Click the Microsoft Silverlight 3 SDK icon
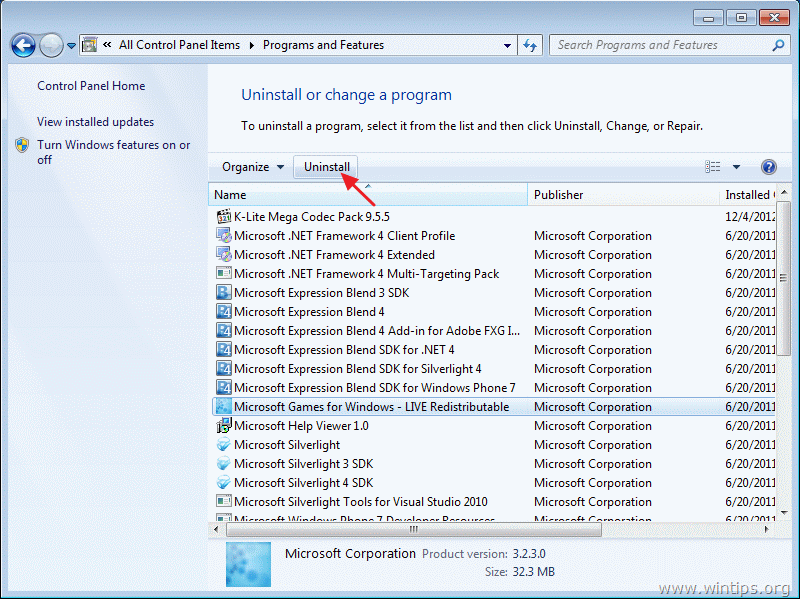The height and width of the screenshot is (599, 800). click(x=223, y=464)
